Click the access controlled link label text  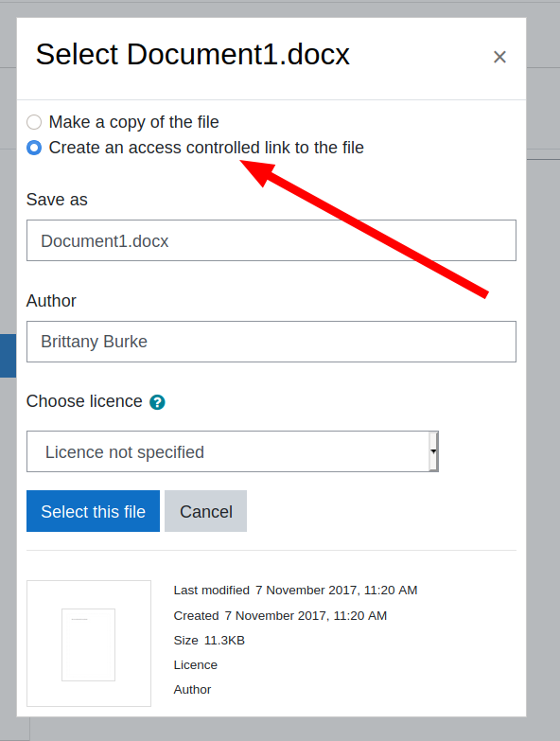(206, 148)
